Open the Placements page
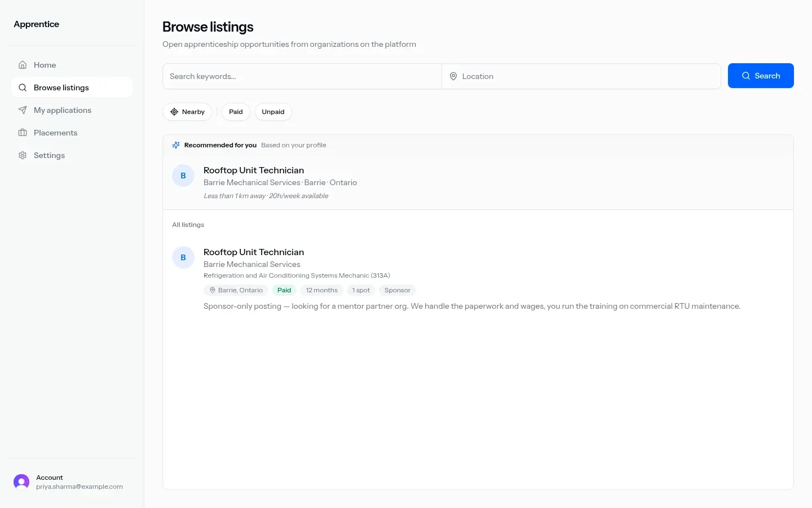 click(72, 133)
